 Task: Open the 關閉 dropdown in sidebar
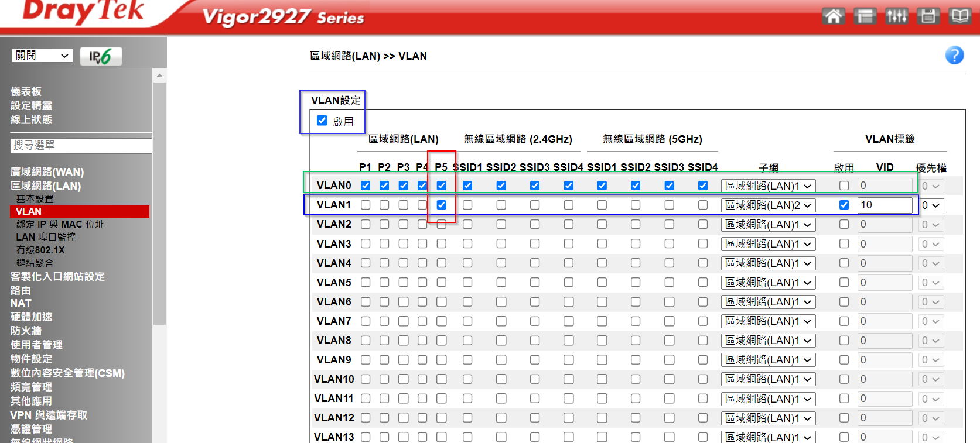42,56
